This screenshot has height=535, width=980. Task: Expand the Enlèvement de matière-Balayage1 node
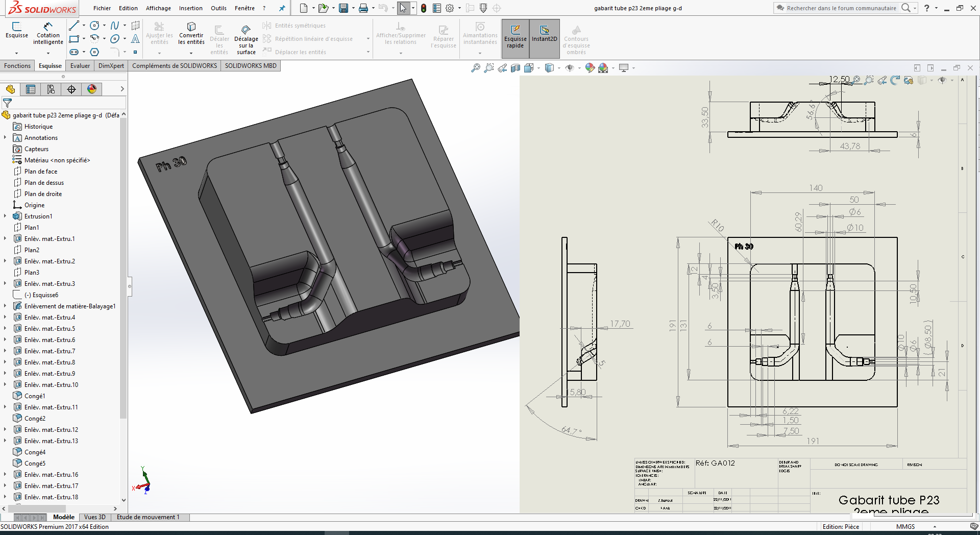[5, 306]
